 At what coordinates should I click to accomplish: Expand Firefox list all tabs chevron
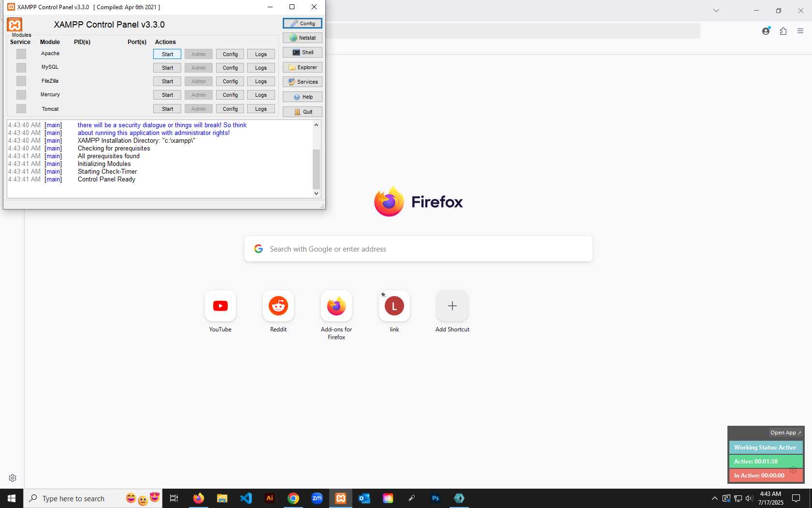coord(716,11)
